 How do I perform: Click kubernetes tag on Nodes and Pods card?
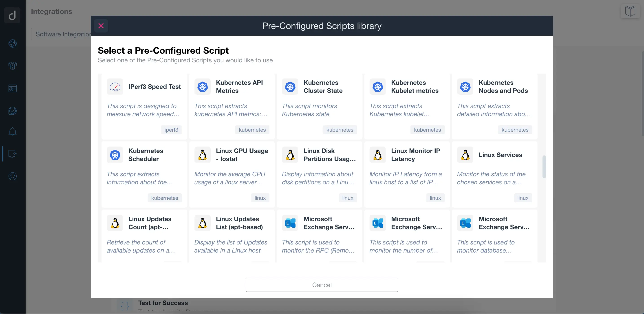[515, 130]
